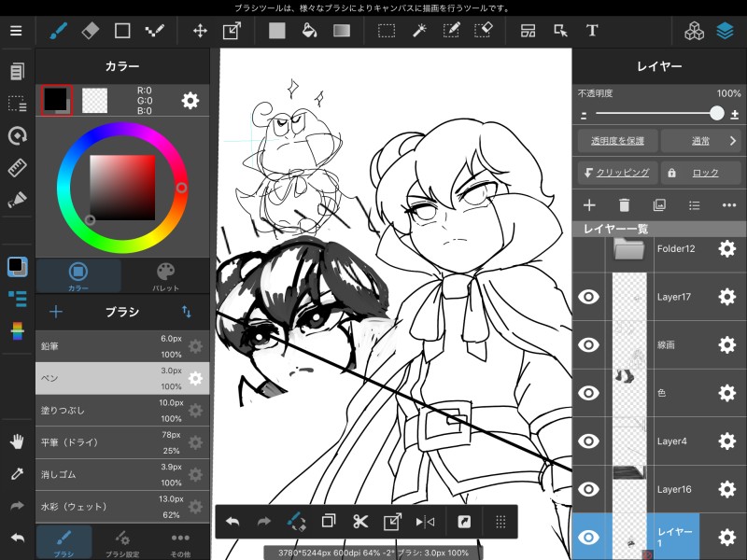Open the layer list view options icon
This screenshot has width=747, height=560.
click(694, 205)
